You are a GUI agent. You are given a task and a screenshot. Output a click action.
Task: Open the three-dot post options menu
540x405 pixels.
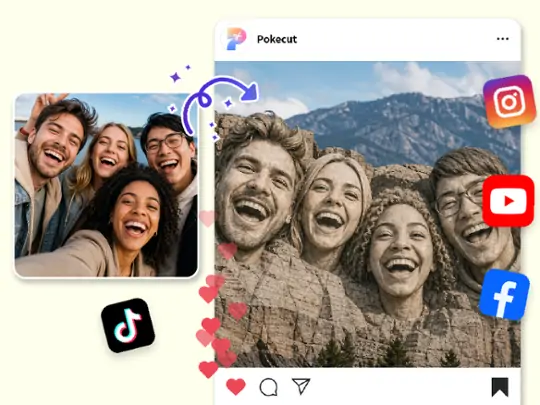[503, 39]
